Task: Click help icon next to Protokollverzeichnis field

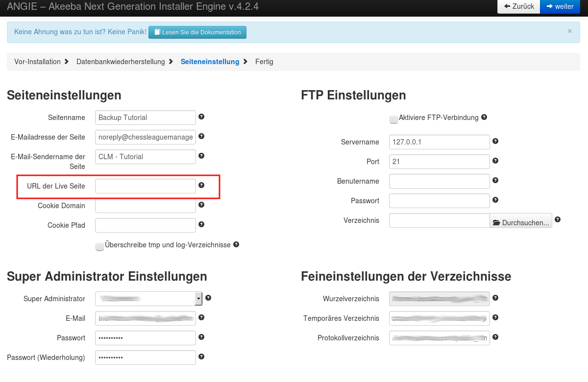Action: [x=495, y=337]
